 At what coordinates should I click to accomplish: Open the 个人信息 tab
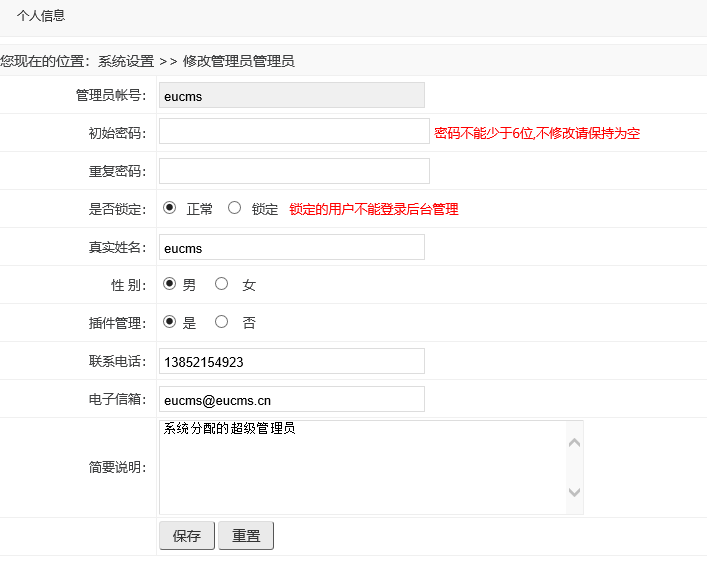(x=41, y=16)
